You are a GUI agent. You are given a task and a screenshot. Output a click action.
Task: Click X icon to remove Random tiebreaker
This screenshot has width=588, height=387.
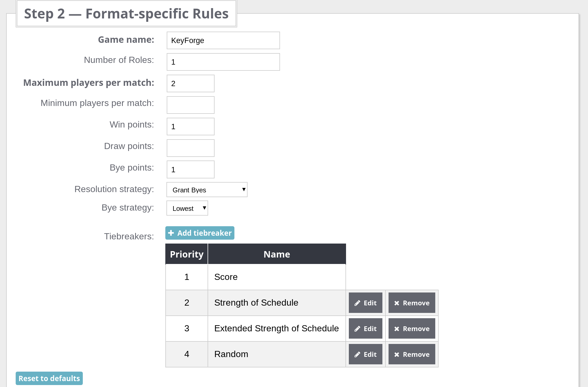[397, 355]
